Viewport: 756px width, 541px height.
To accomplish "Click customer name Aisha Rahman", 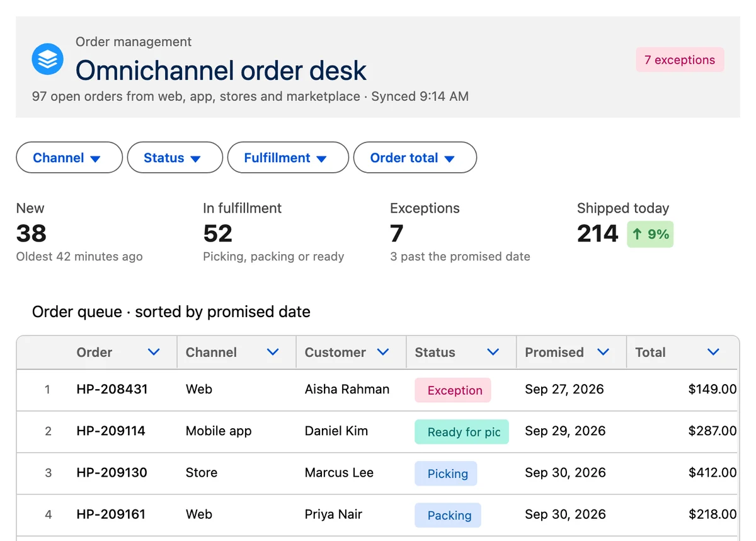I will pyautogui.click(x=347, y=389).
